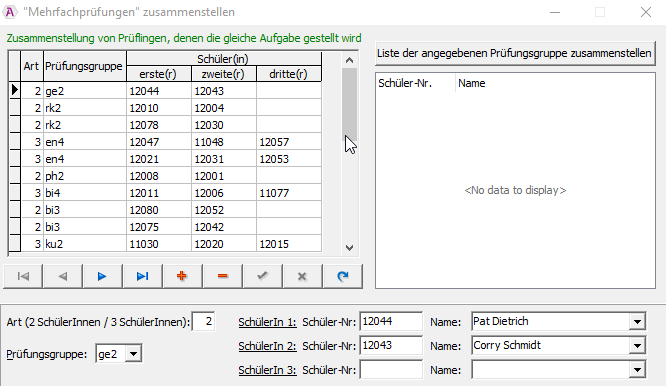Screen dimensions: 666x387
Task: Click the Name column header in list
Action: pos(555,83)
